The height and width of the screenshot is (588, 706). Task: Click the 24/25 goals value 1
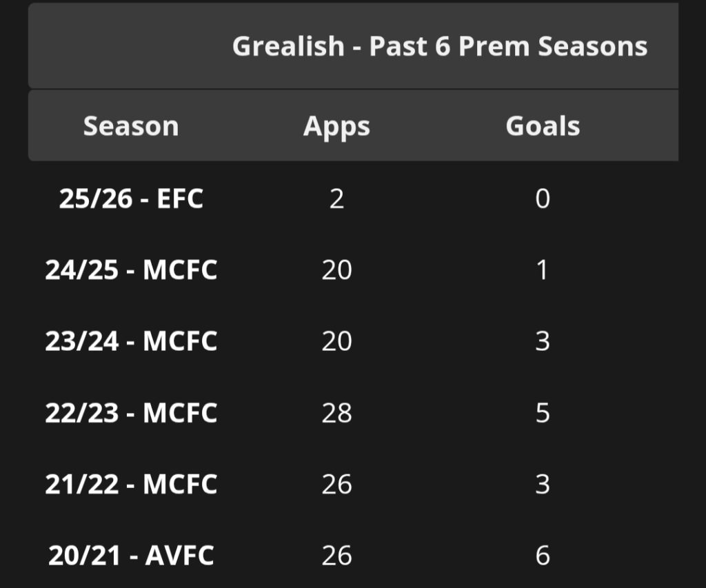[543, 270]
